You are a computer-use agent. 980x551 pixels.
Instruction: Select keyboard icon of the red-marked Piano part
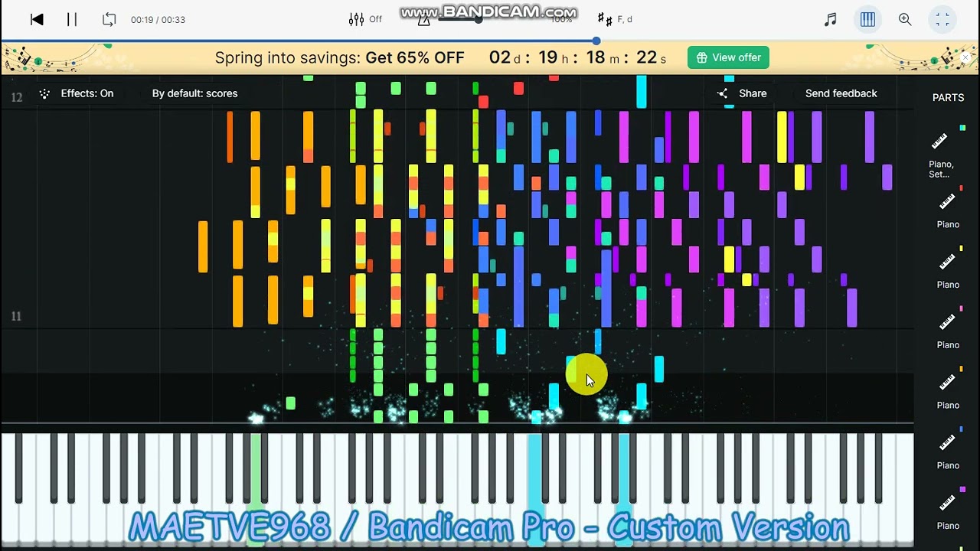click(947, 202)
